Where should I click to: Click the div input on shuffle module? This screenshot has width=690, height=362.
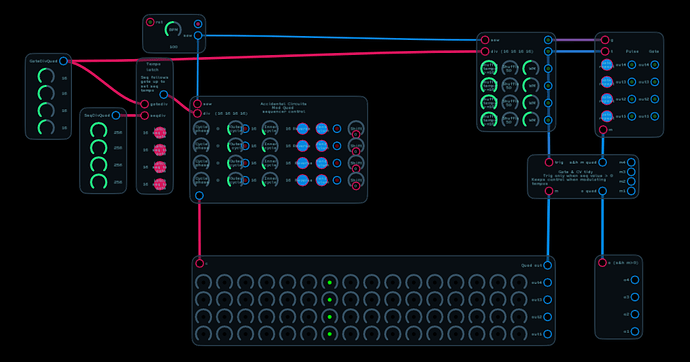coord(485,51)
